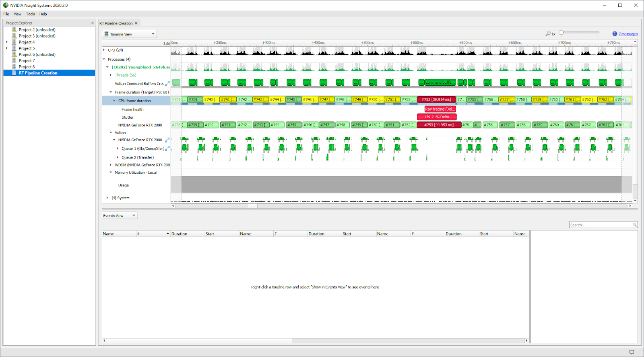Click the timeline scroll right arrow
This screenshot has height=357, width=644.
[x=630, y=206]
